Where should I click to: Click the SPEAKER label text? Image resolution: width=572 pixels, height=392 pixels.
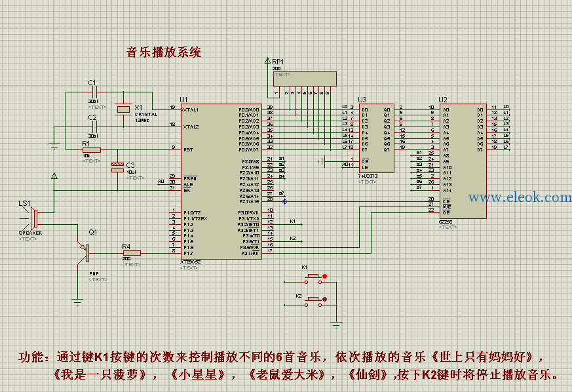(30, 233)
